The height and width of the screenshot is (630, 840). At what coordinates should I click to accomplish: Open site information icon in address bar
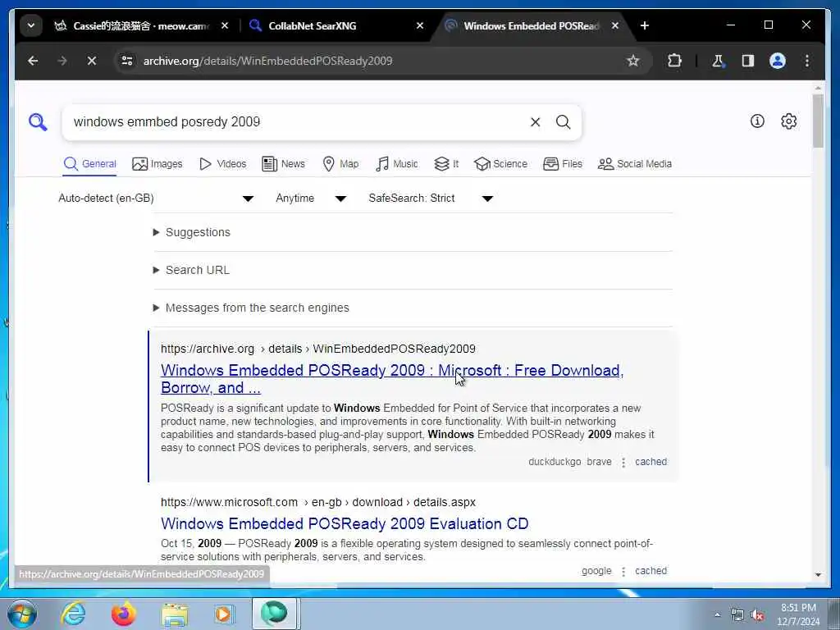coord(127,61)
